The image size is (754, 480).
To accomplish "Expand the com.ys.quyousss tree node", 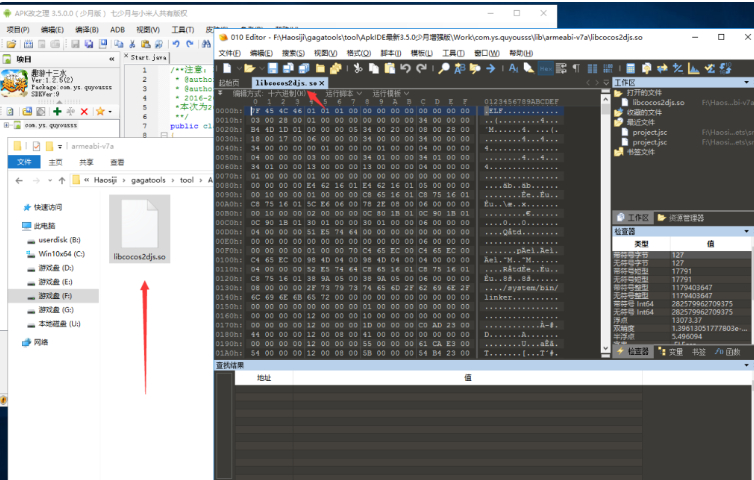I will point(6,126).
